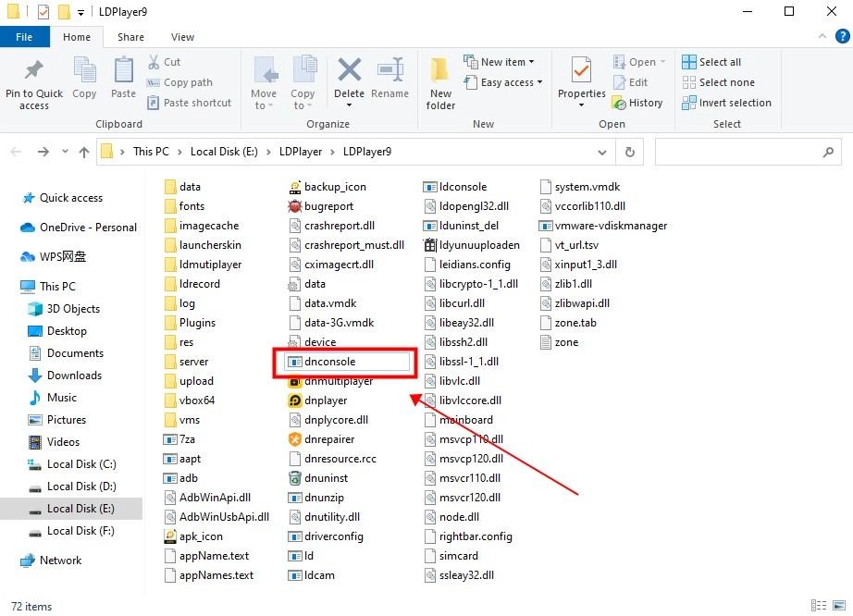Image resolution: width=853 pixels, height=616 pixels.
Task: Select the backup_icon file
Action: pyautogui.click(x=328, y=187)
